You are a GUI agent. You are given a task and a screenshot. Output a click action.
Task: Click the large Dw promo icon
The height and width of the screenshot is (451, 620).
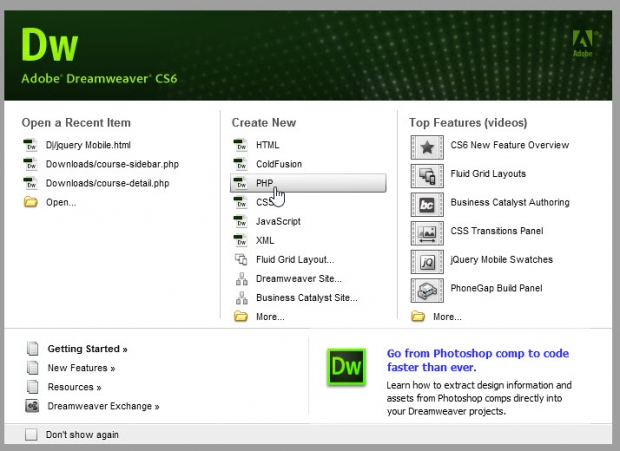pyautogui.click(x=346, y=366)
